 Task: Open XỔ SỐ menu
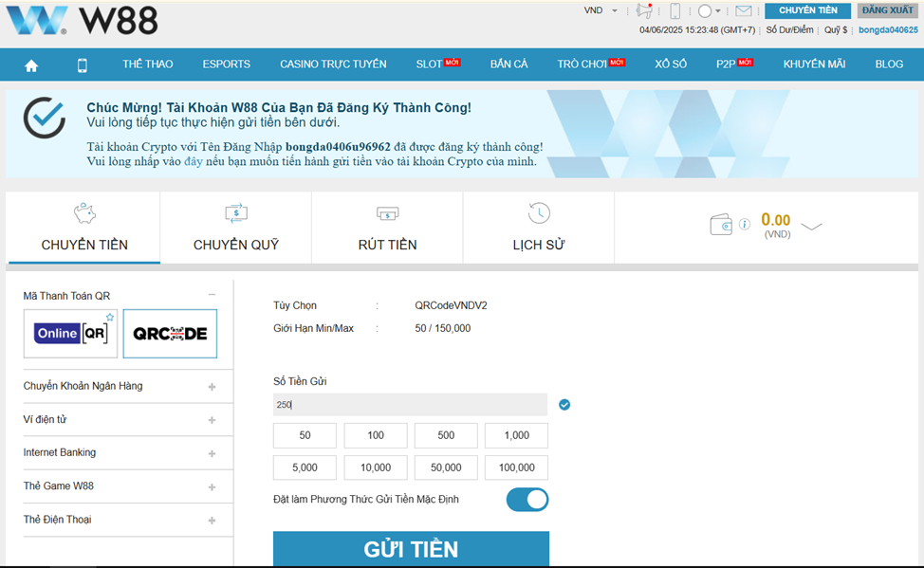coord(671,64)
